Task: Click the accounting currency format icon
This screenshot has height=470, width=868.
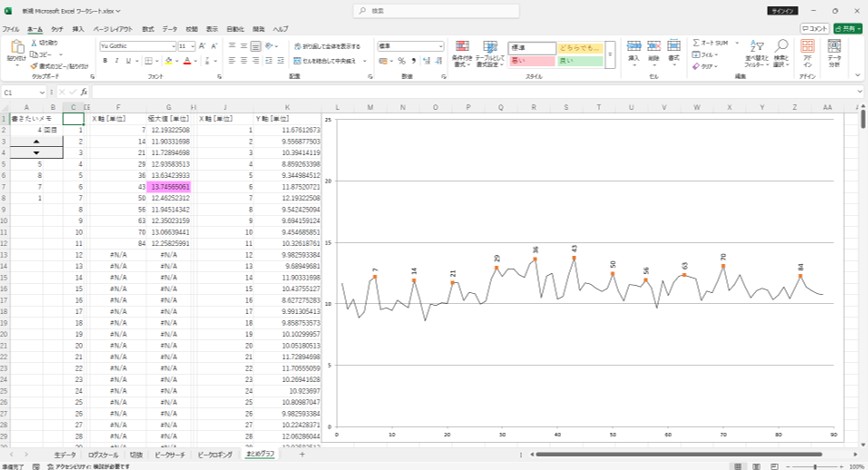Action: point(383,61)
